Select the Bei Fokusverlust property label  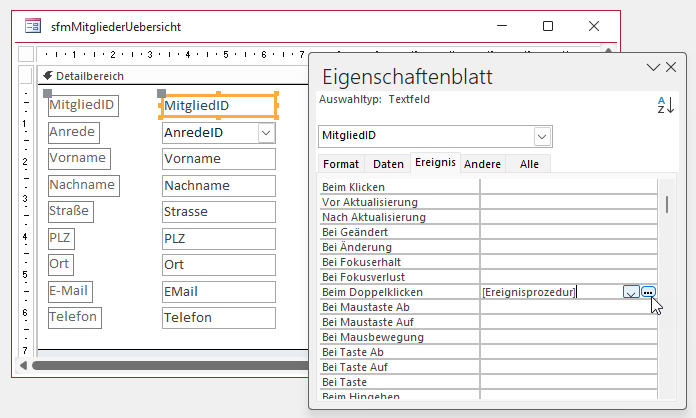(x=364, y=277)
